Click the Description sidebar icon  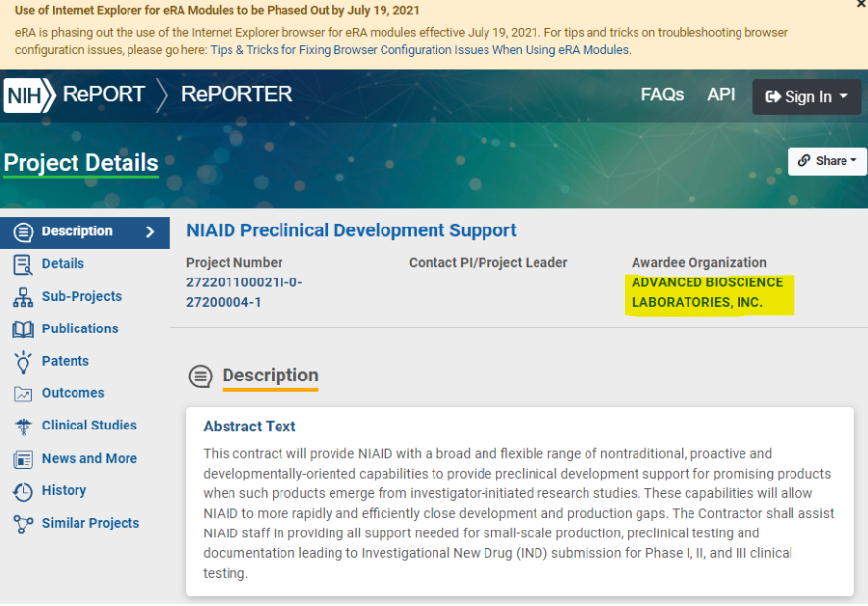(x=24, y=232)
